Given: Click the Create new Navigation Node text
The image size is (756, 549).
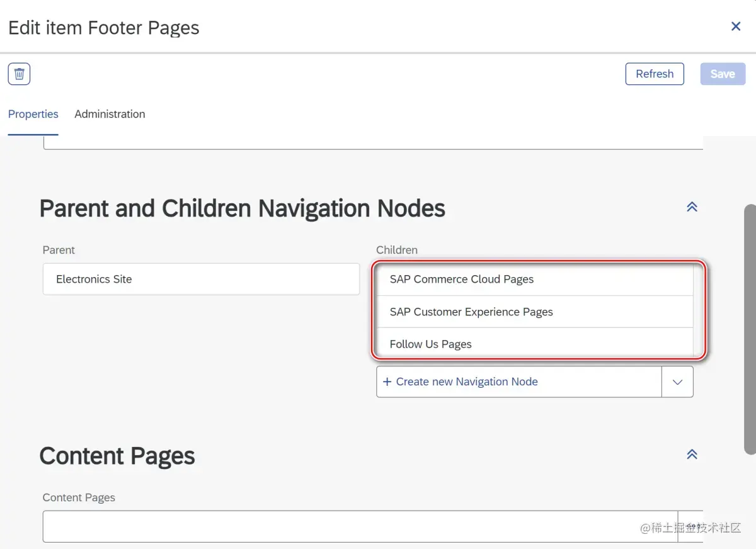Looking at the screenshot, I should [467, 382].
